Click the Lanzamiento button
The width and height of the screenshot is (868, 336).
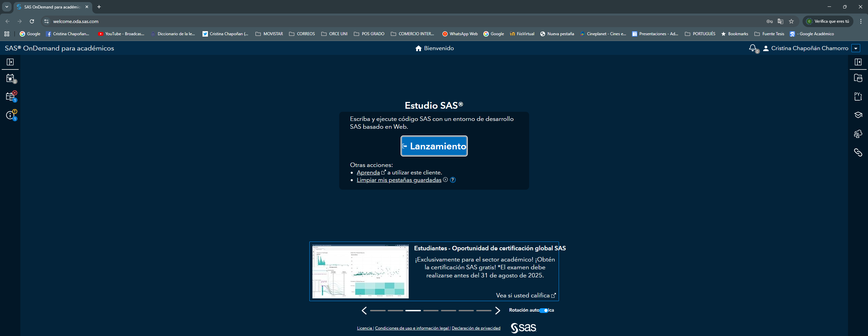[434, 146]
